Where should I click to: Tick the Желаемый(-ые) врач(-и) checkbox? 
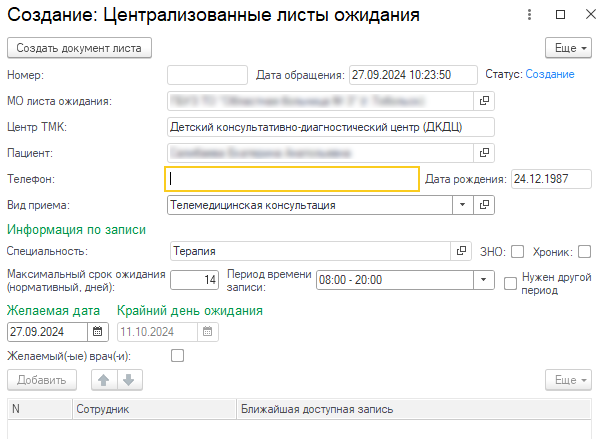click(178, 355)
